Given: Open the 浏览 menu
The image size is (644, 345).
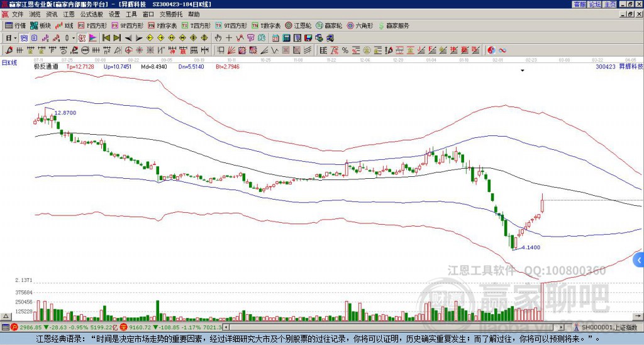Looking at the screenshot, I should click(35, 14).
